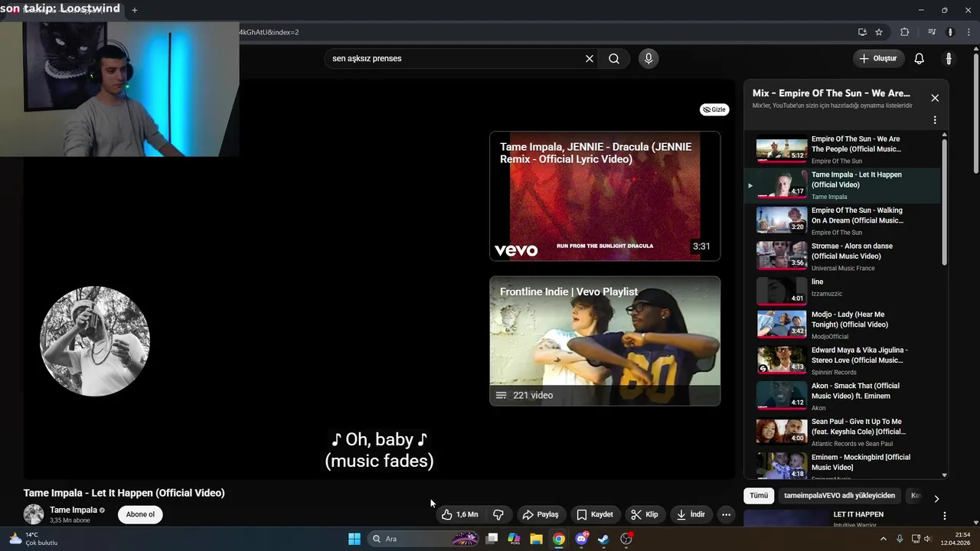
Task: Play the 'line' by Izzamuzzic item
Action: 842,291
